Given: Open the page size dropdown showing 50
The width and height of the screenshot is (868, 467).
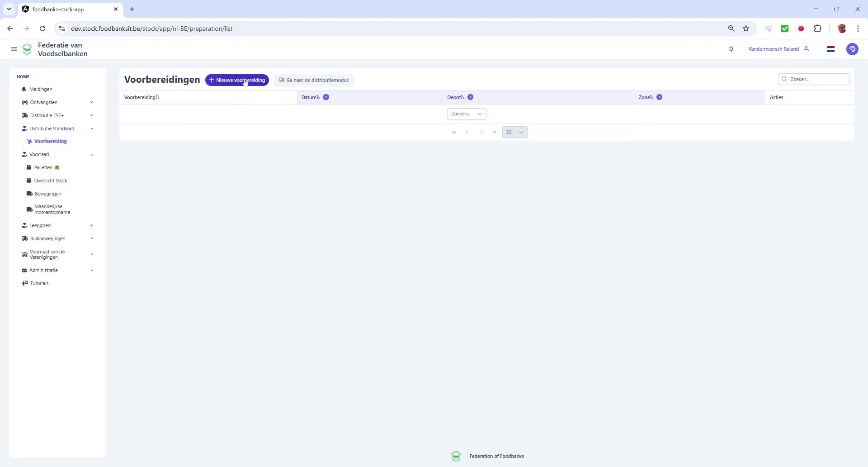Looking at the screenshot, I should point(514,132).
